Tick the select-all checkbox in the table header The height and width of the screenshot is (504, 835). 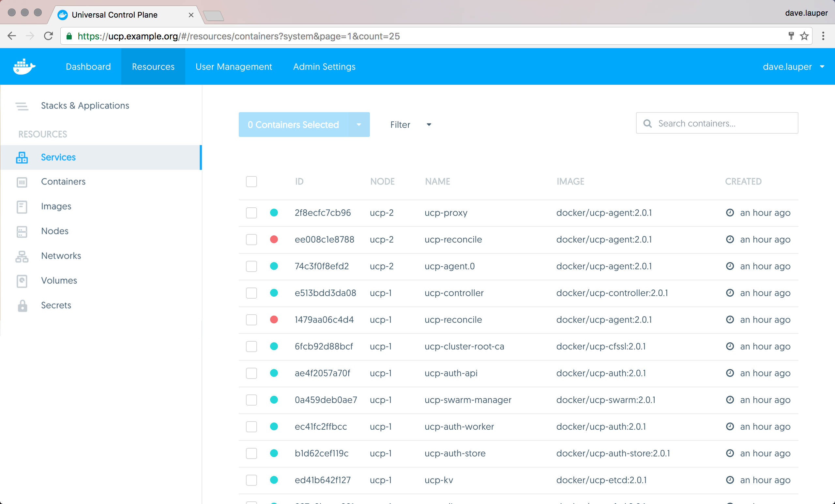coord(251,182)
